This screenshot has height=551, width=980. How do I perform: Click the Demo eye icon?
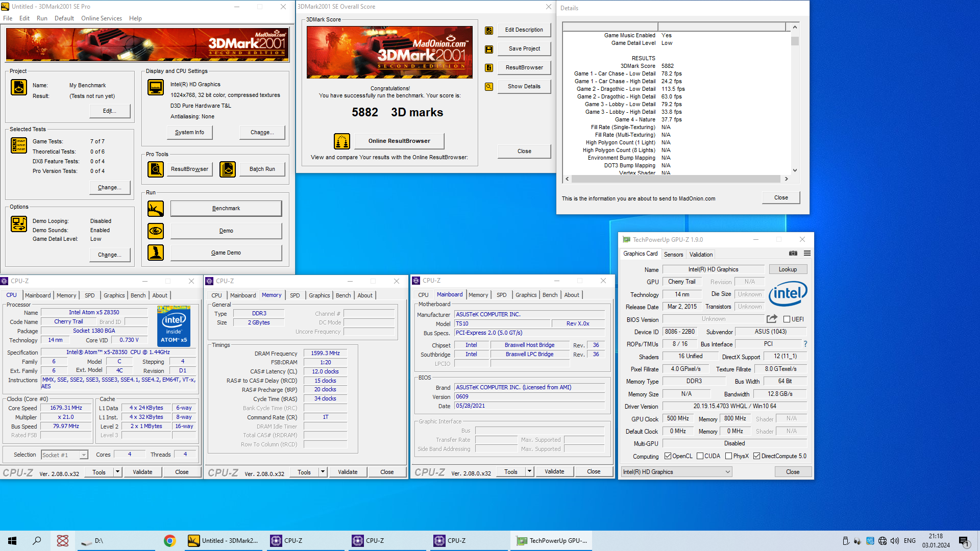click(156, 231)
